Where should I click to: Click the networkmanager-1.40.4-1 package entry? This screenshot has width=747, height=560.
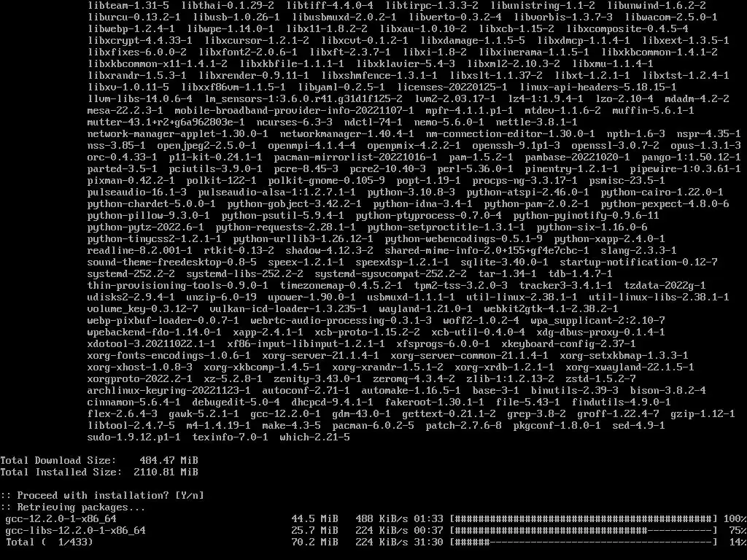[x=347, y=134]
